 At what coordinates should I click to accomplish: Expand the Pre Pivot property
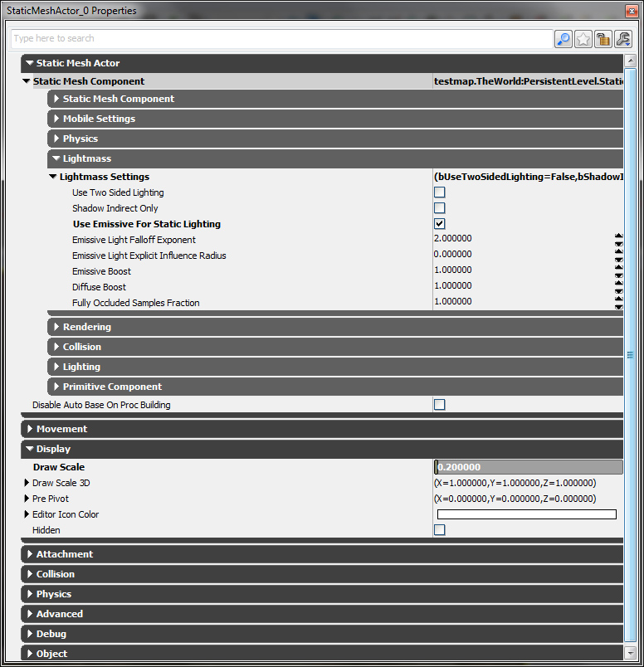(x=27, y=499)
